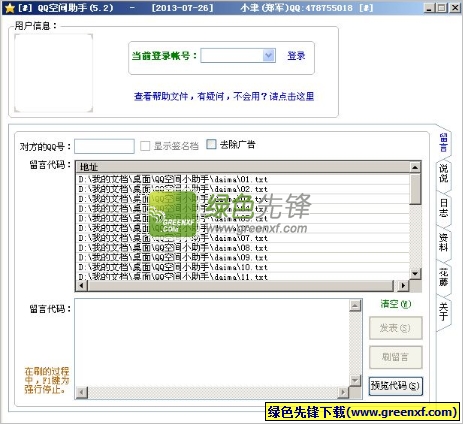The image size is (463, 424).
Task: Click the star icon in title bar
Action: (10, 8)
